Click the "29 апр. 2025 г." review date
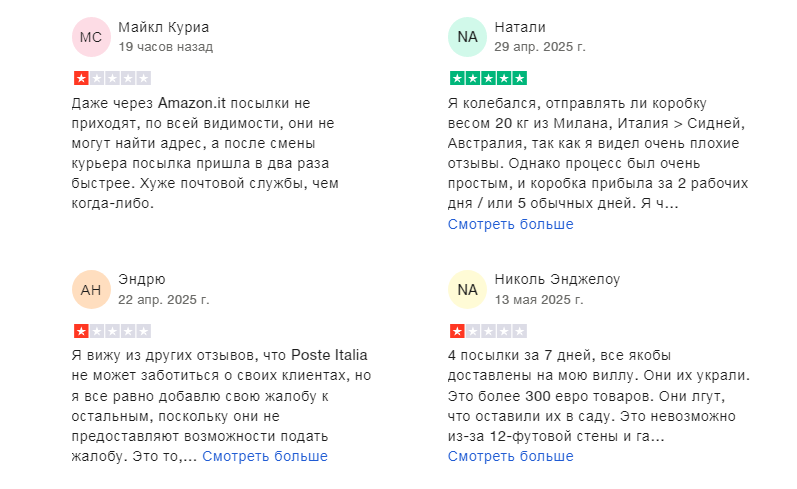 click(x=540, y=47)
